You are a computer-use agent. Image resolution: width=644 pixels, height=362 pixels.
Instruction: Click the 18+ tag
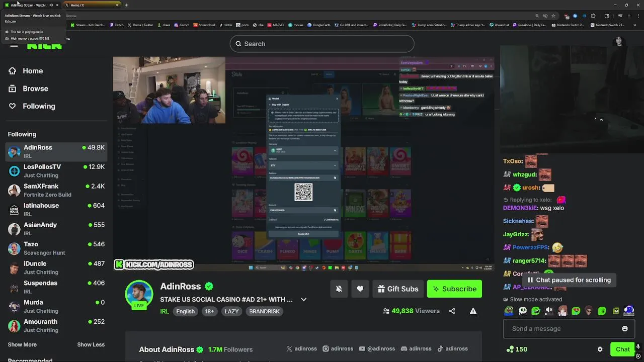(x=209, y=311)
